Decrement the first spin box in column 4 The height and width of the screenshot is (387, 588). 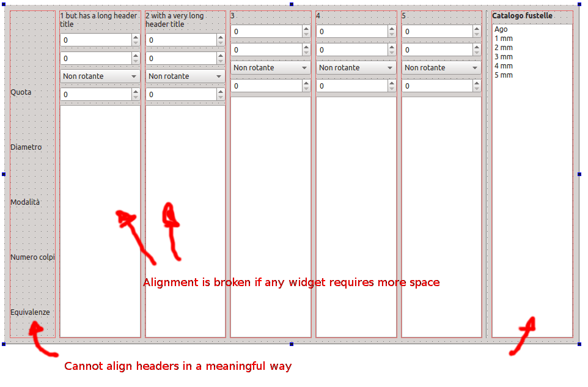[392, 34]
